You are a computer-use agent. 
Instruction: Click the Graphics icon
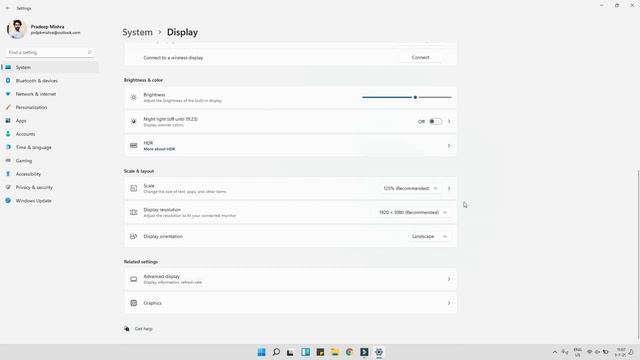tap(133, 303)
